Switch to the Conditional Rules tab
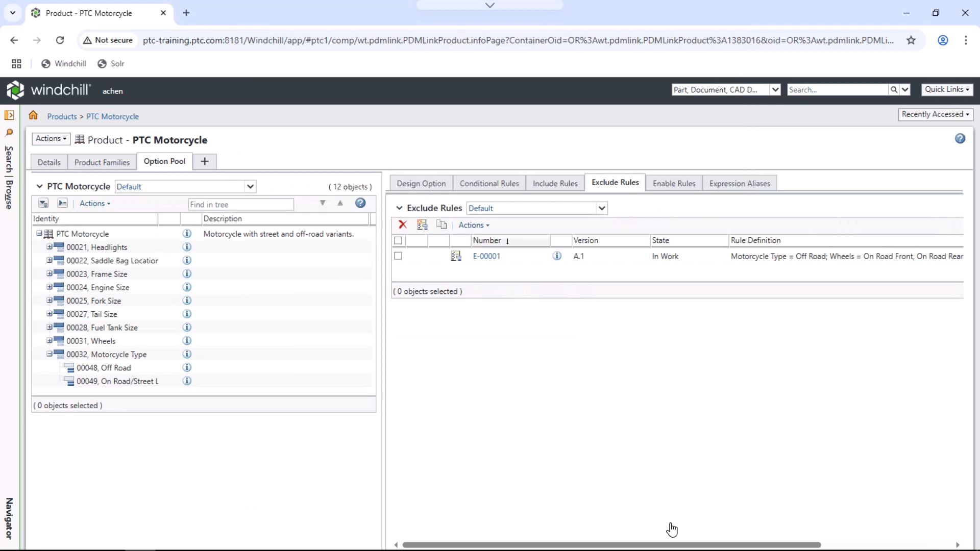Viewport: 980px width, 551px height. [489, 183]
